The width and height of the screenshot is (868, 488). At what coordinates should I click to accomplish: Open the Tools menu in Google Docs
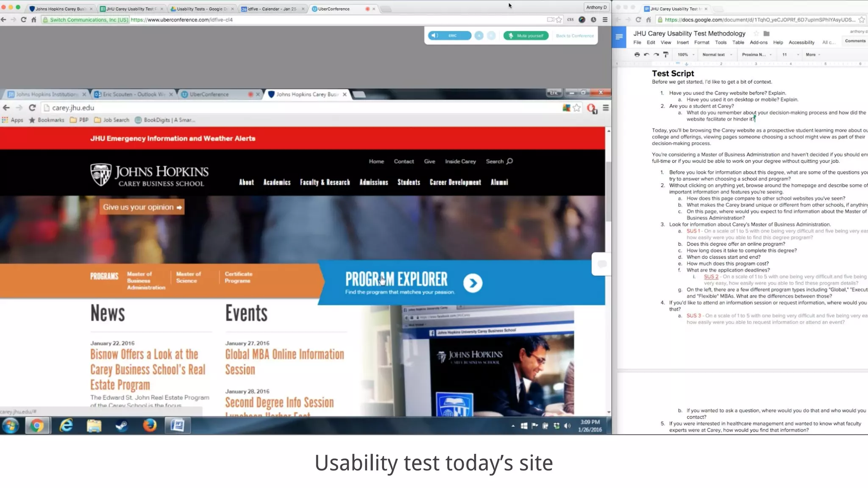pos(721,42)
